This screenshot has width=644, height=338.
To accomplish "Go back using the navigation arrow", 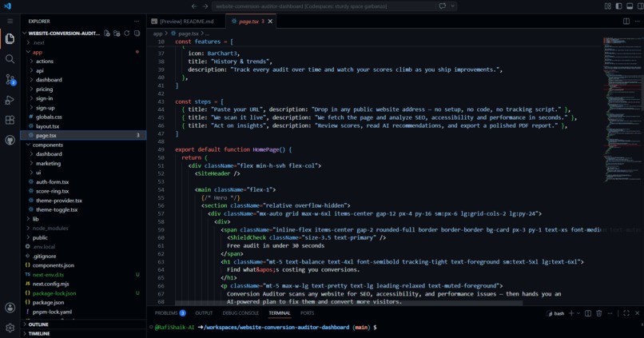I will point(194,6).
